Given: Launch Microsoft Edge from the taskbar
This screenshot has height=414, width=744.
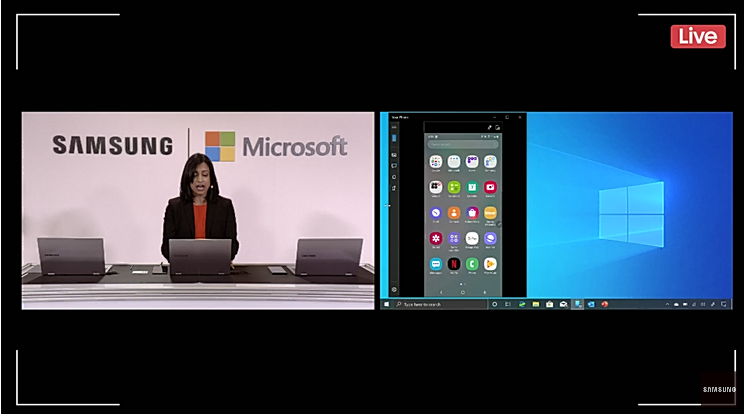Looking at the screenshot, I should click(x=522, y=304).
